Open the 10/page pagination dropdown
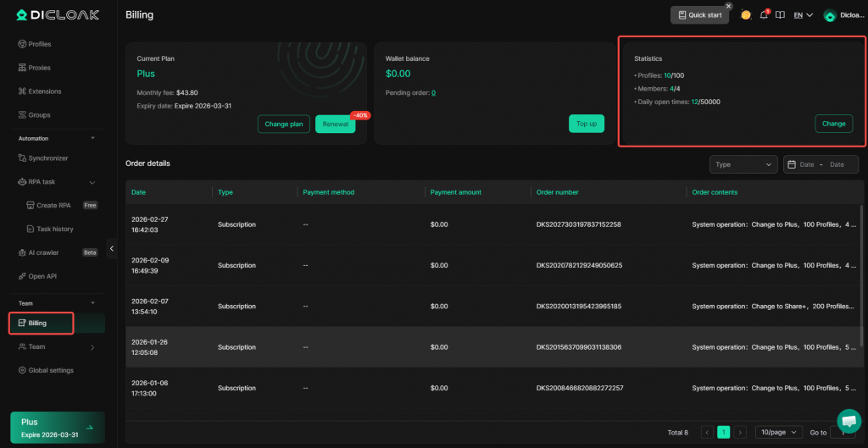Image resolution: width=868 pixels, height=448 pixels. (778, 432)
